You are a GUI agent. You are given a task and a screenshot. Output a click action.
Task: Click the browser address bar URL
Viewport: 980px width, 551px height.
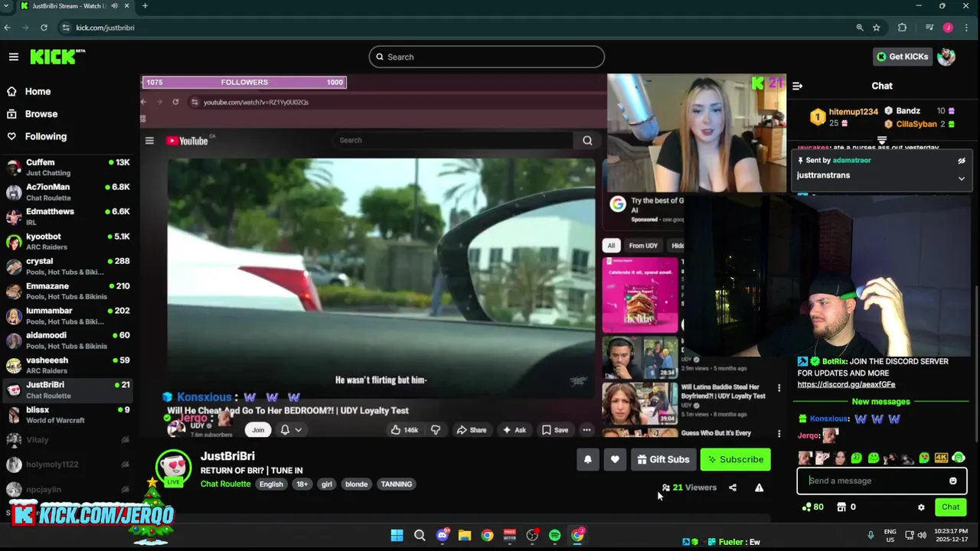point(105,28)
